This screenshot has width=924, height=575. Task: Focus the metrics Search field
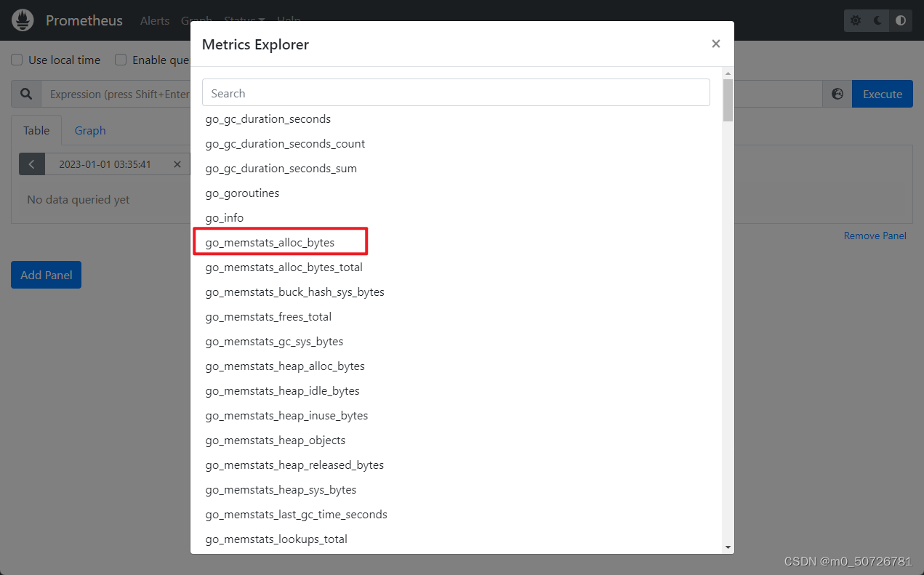pos(456,93)
